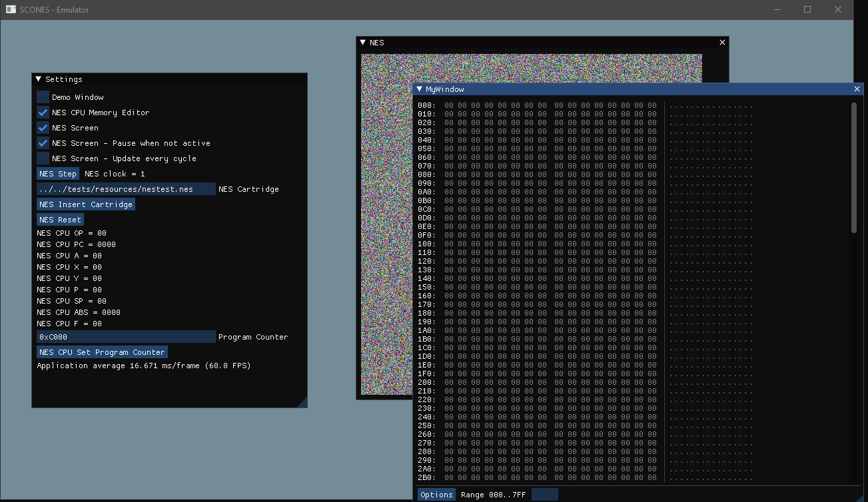
Task: Close the MyWindow memory editor
Action: pyautogui.click(x=857, y=89)
